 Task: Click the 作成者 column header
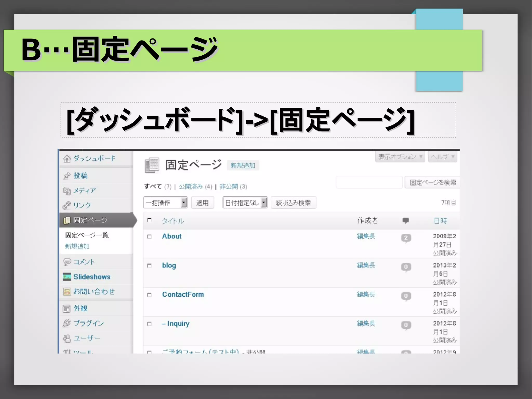(x=368, y=221)
